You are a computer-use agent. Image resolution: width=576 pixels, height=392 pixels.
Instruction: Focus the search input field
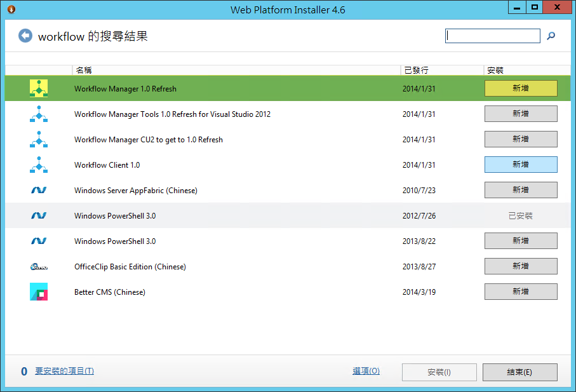pyautogui.click(x=492, y=36)
